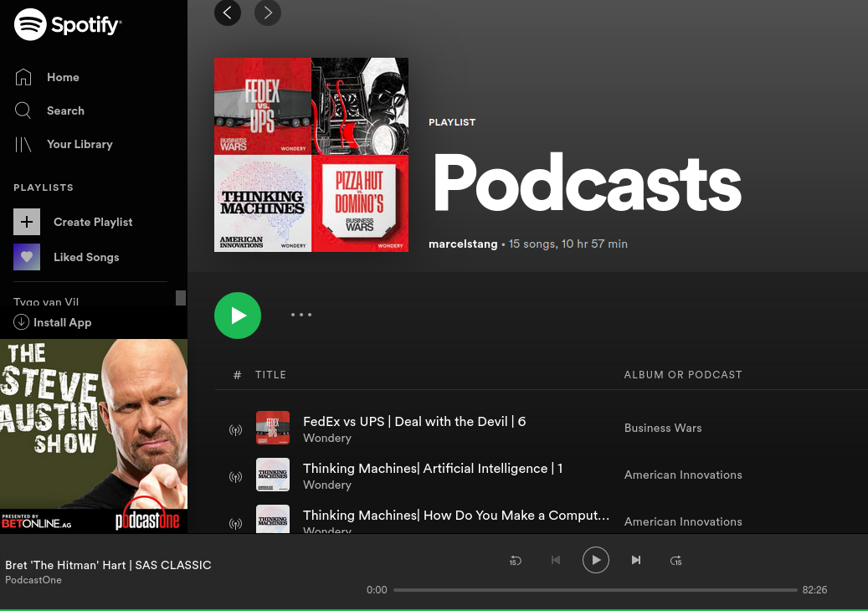Open the three-dot more options menu
Screen dimensions: 868x611
tap(301, 315)
